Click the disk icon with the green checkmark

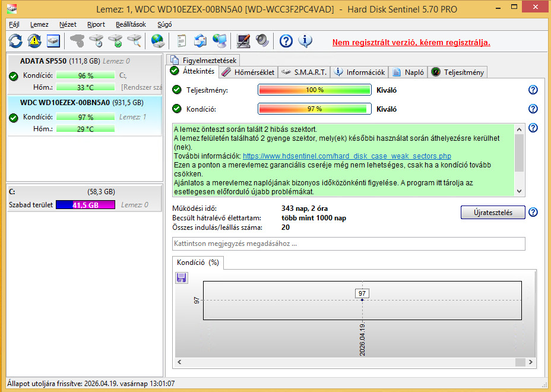coord(115,41)
